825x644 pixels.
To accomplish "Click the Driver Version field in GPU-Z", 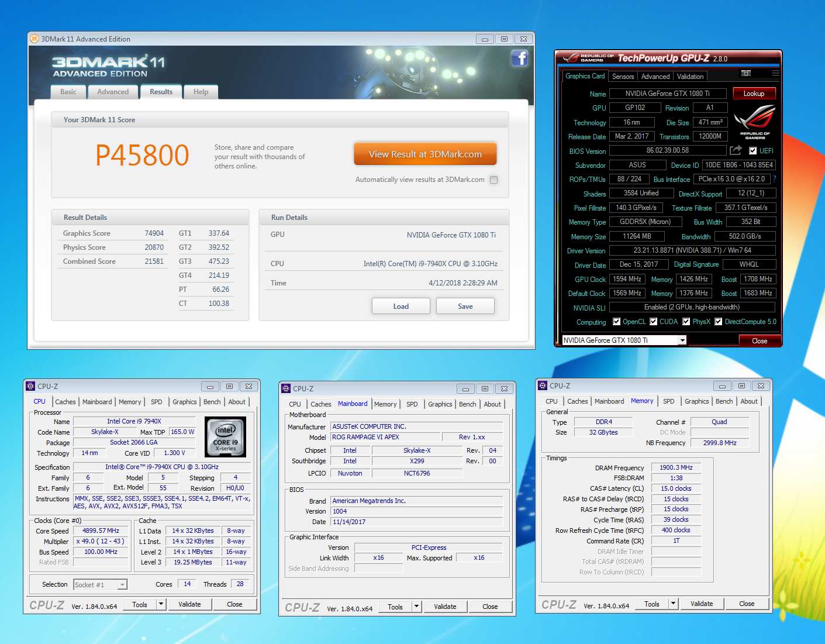I will point(692,250).
